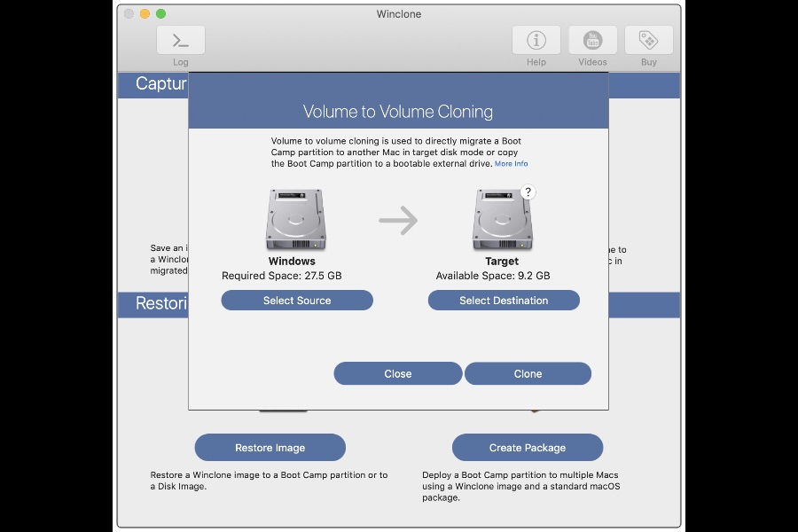This screenshot has width=798, height=532.
Task: Click the "Volume to Volume Cloning" heading
Action: pos(398,112)
